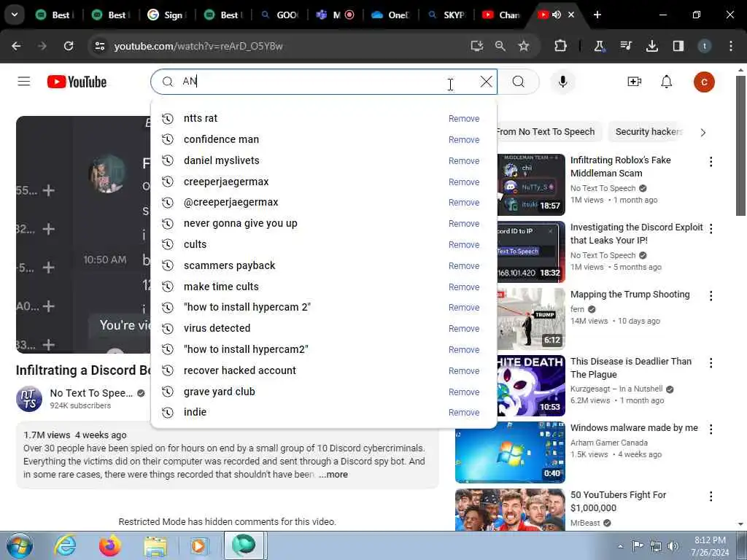
Task: Expand the tab search dropdown arrow
Action: coord(15,15)
